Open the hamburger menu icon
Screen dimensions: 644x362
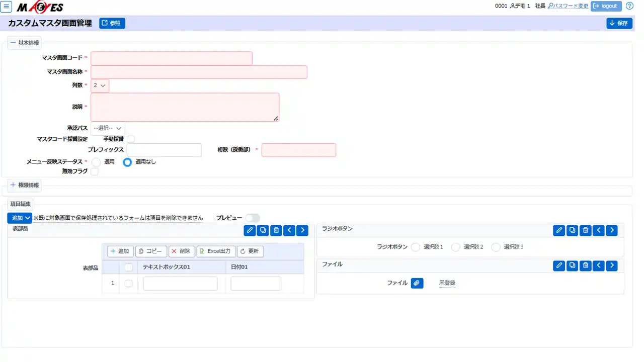point(7,7)
